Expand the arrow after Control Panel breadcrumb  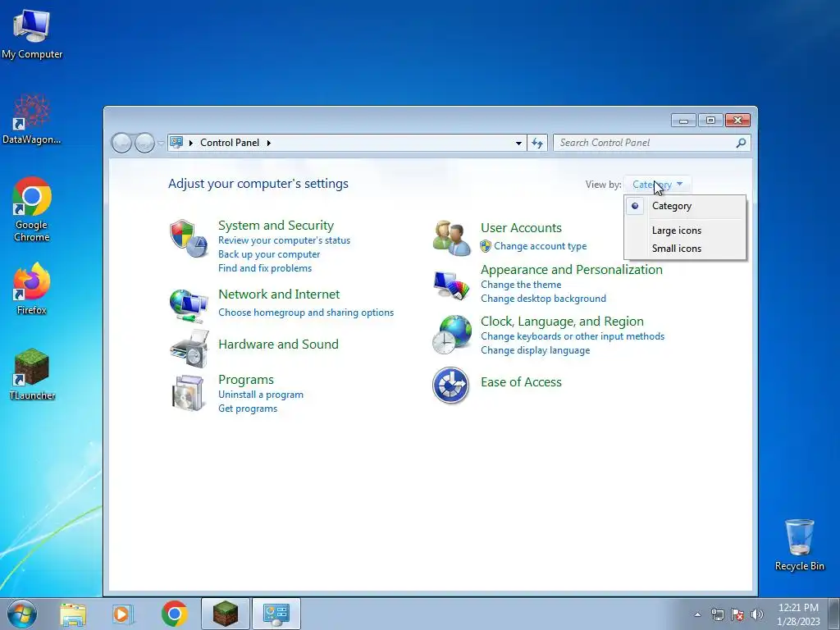[x=269, y=143]
